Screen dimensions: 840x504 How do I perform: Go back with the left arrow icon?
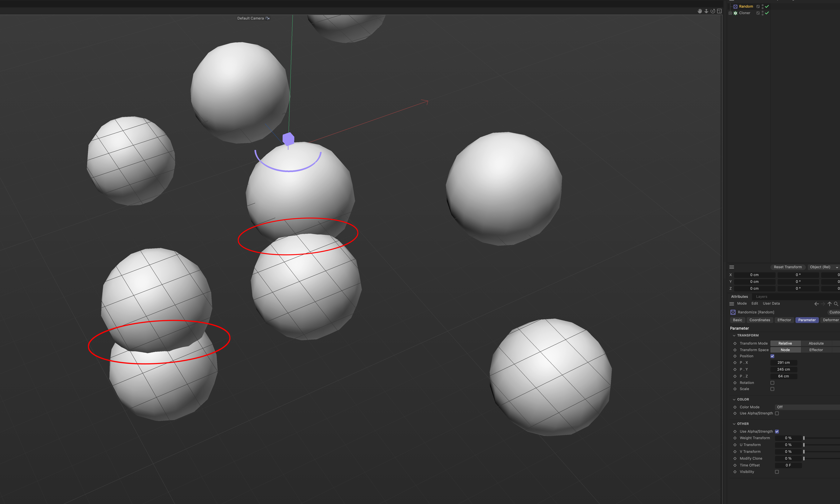pos(816,304)
